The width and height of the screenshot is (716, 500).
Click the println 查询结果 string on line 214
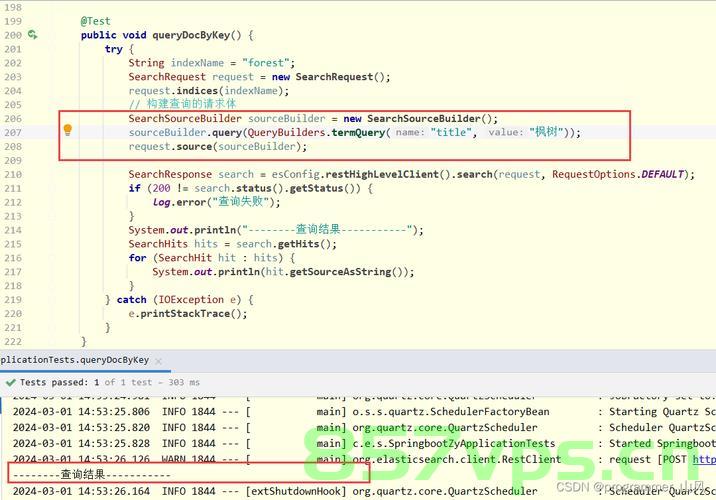tap(327, 229)
